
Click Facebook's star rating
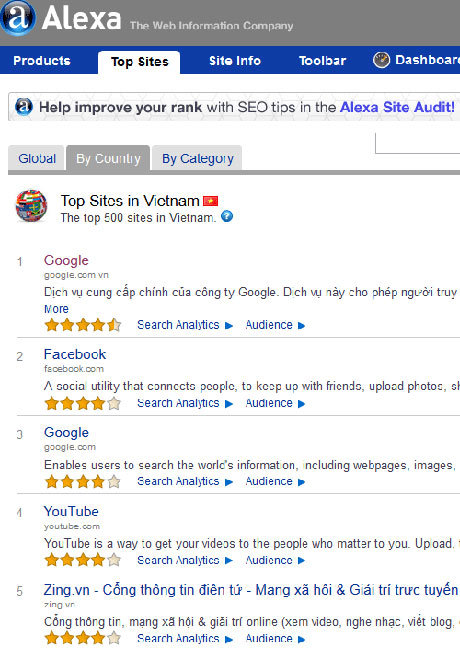(x=83, y=403)
